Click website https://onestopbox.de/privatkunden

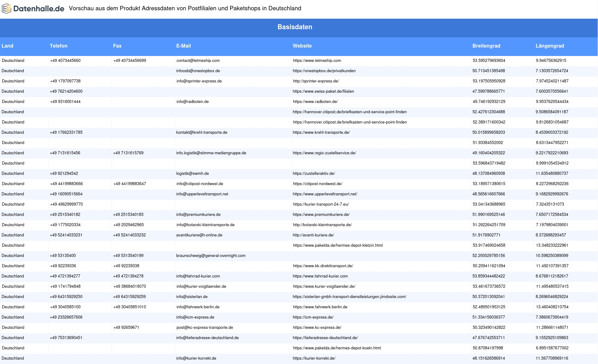click(x=324, y=71)
